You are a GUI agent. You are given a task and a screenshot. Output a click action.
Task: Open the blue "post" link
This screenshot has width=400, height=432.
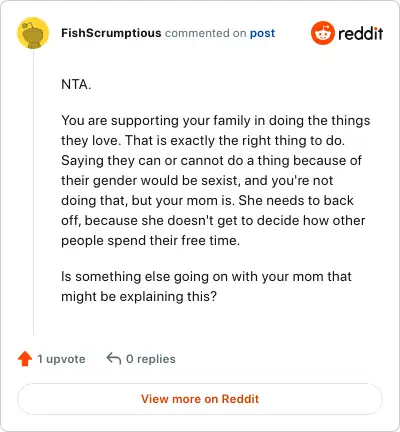pyautogui.click(x=263, y=33)
